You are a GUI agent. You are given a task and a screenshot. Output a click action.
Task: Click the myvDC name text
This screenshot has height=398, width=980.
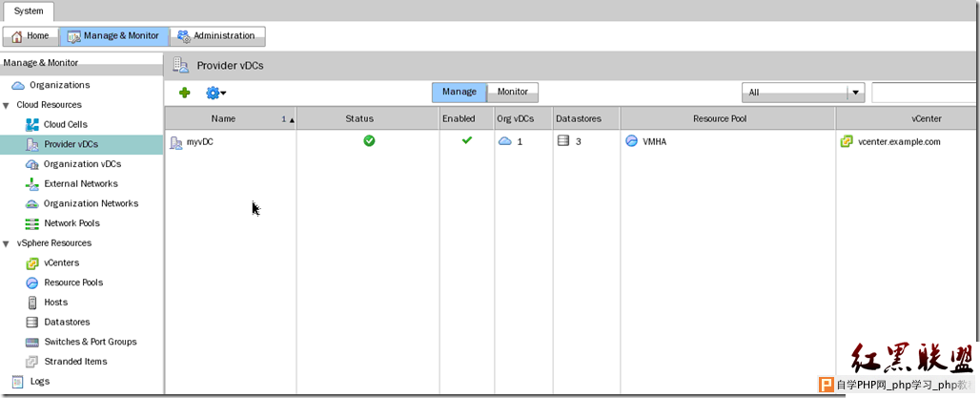coord(200,142)
